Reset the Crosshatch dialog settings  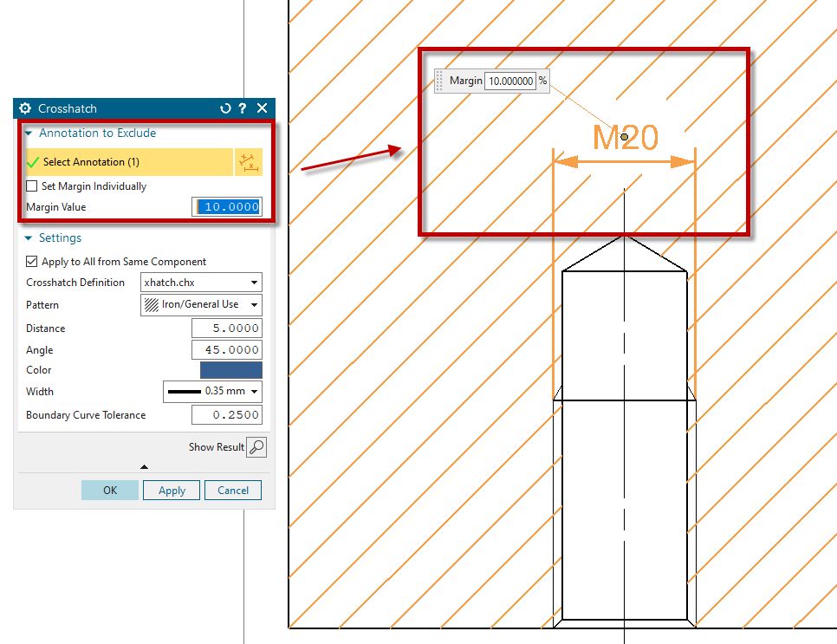coord(226,108)
